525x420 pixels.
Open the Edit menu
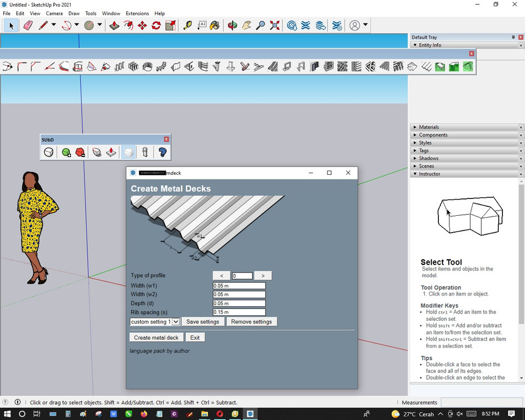click(x=20, y=14)
